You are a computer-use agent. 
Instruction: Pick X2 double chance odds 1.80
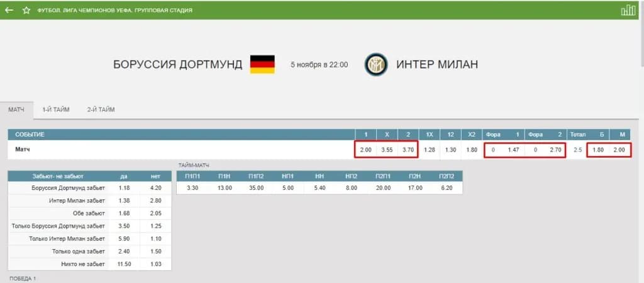click(472, 150)
